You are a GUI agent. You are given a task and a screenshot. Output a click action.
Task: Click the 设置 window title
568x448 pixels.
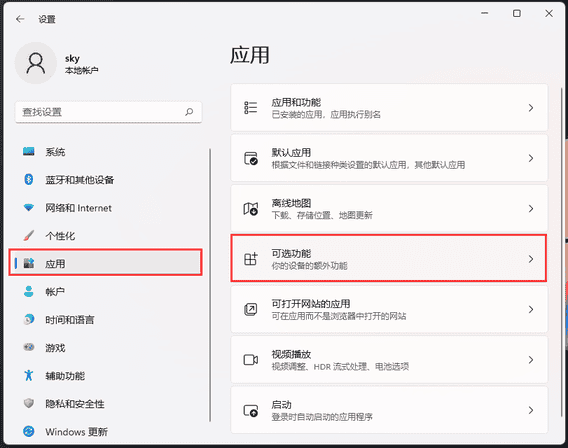click(47, 19)
